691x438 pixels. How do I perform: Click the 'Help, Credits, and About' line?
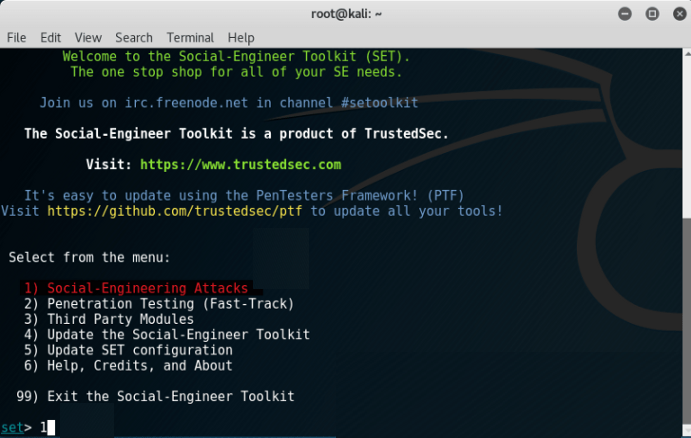tap(128, 365)
